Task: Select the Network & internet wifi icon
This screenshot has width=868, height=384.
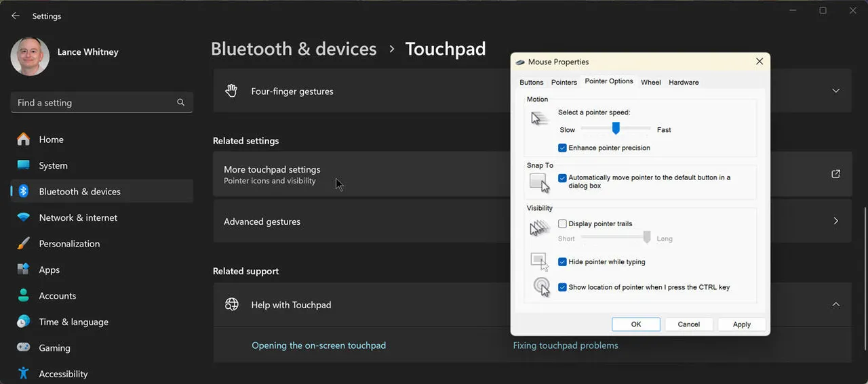Action: coord(24,217)
